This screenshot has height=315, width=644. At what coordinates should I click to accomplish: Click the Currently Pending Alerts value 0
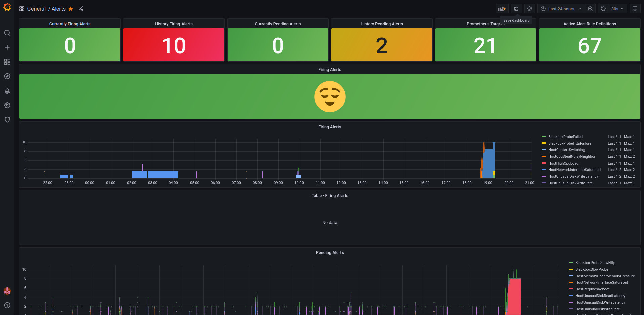coord(278,45)
